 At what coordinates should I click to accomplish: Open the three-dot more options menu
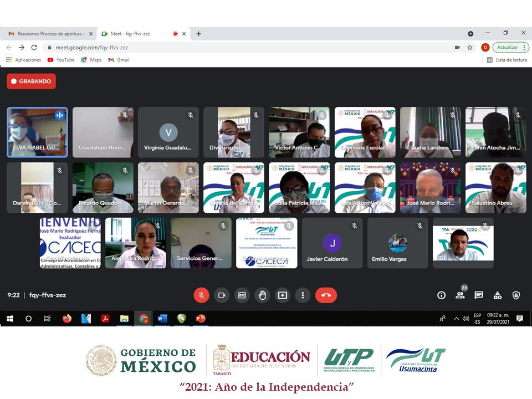(303, 295)
